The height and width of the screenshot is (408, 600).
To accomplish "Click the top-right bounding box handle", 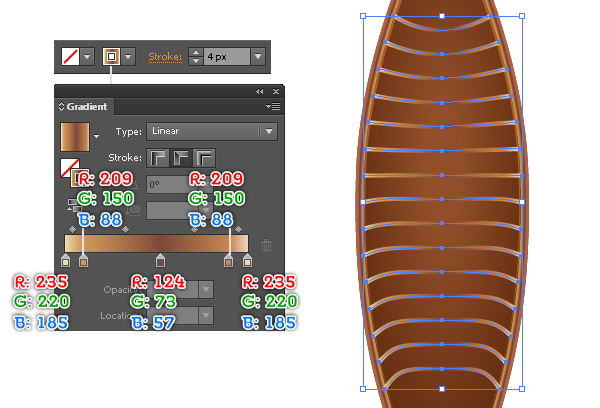I will [x=522, y=16].
